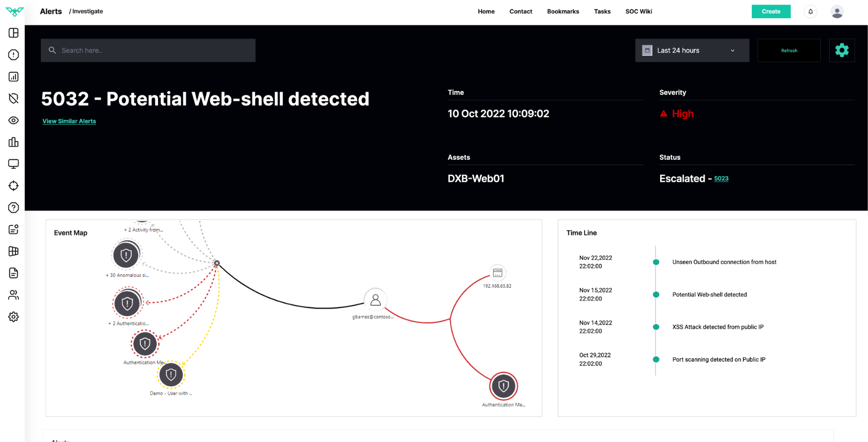The height and width of the screenshot is (442, 868).
Task: Open the user profile avatar
Action: click(x=836, y=12)
